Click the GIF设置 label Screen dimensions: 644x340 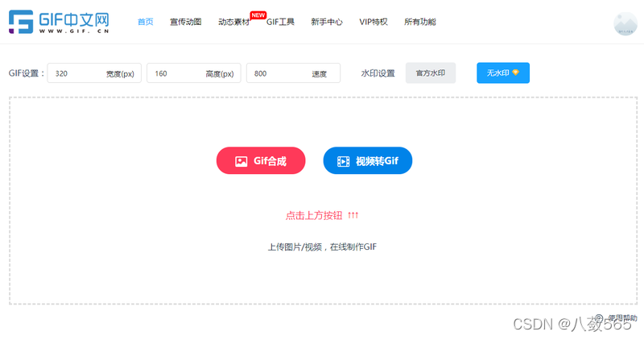(27, 73)
